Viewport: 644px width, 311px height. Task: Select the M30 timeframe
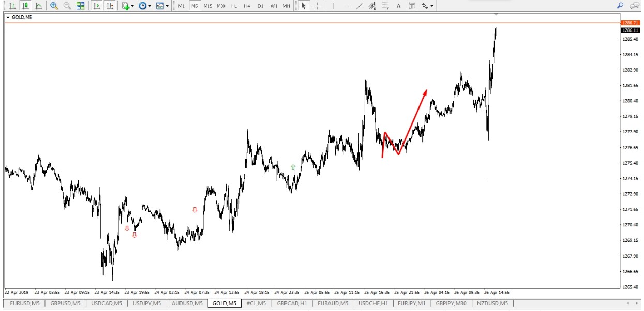point(221,6)
